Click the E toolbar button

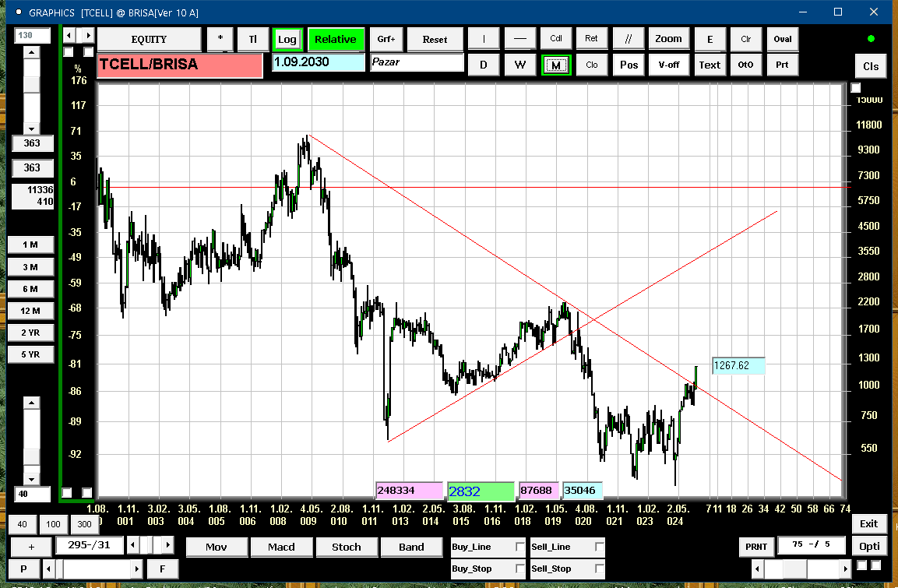coord(710,39)
